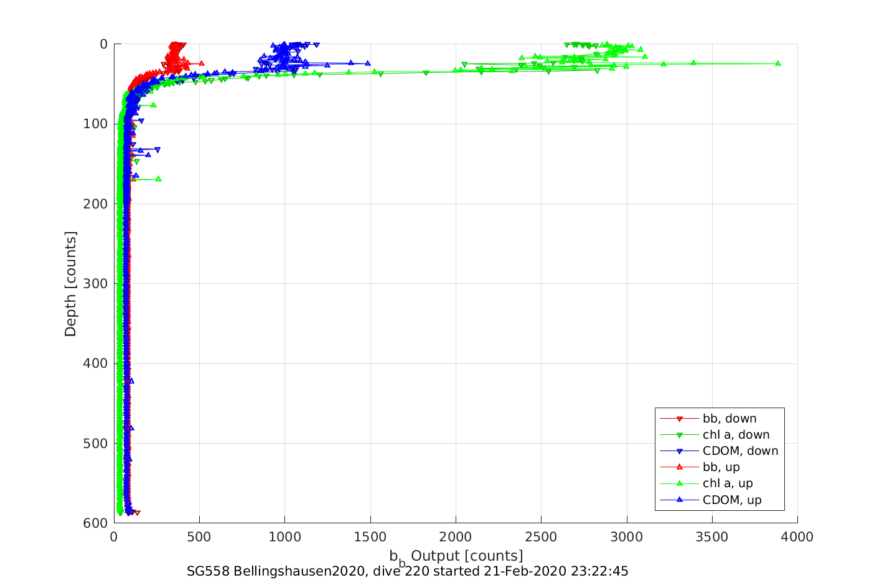
Task: Click the blue up-triangle marker in legend
Action: [680, 499]
